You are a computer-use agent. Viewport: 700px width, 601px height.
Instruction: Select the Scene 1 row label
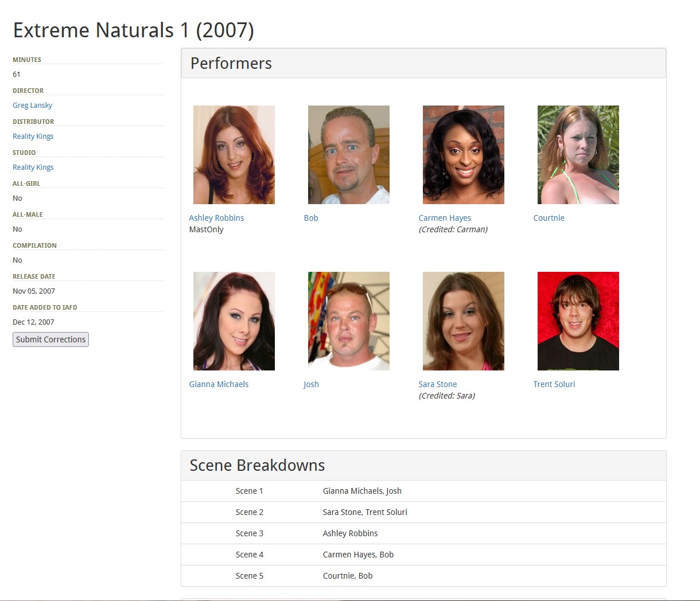[x=249, y=491]
